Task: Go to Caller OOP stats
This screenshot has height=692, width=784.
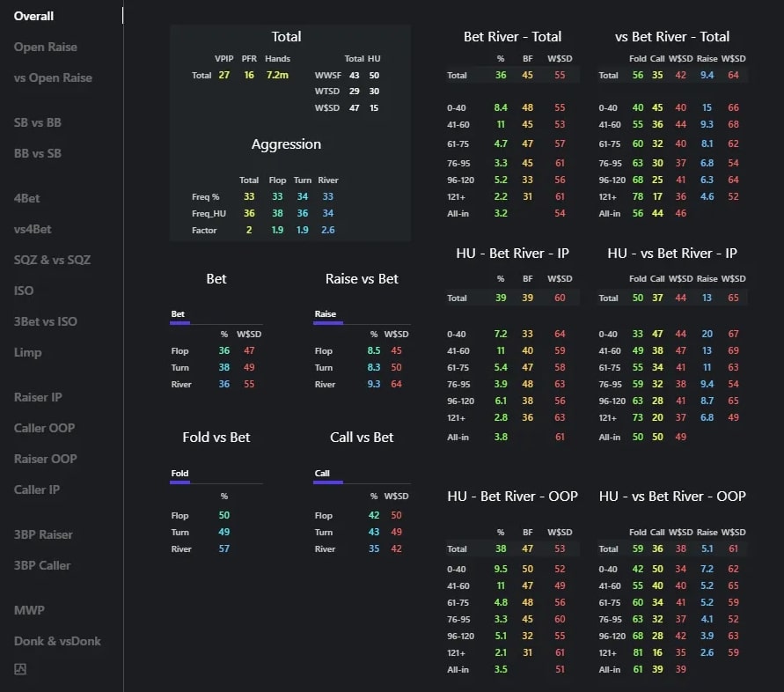Action: pos(44,428)
